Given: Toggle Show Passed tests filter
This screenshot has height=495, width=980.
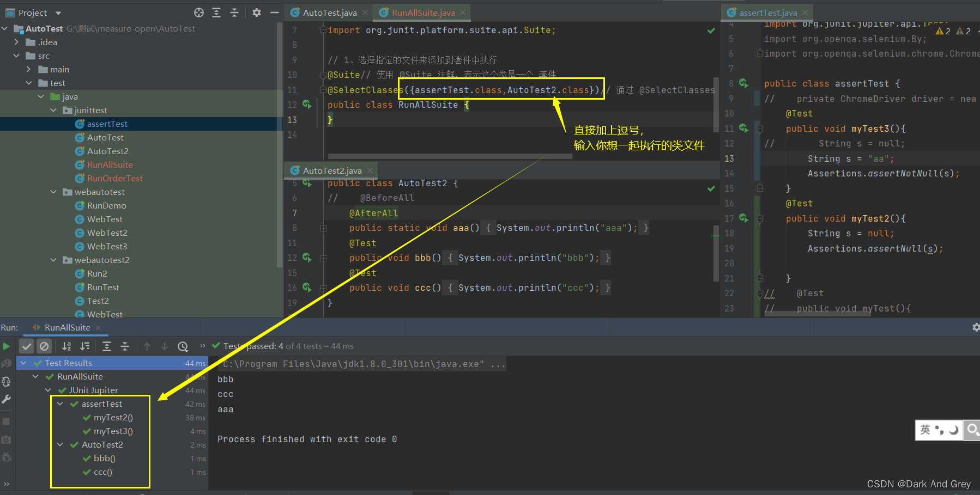Looking at the screenshot, I should (x=27, y=346).
